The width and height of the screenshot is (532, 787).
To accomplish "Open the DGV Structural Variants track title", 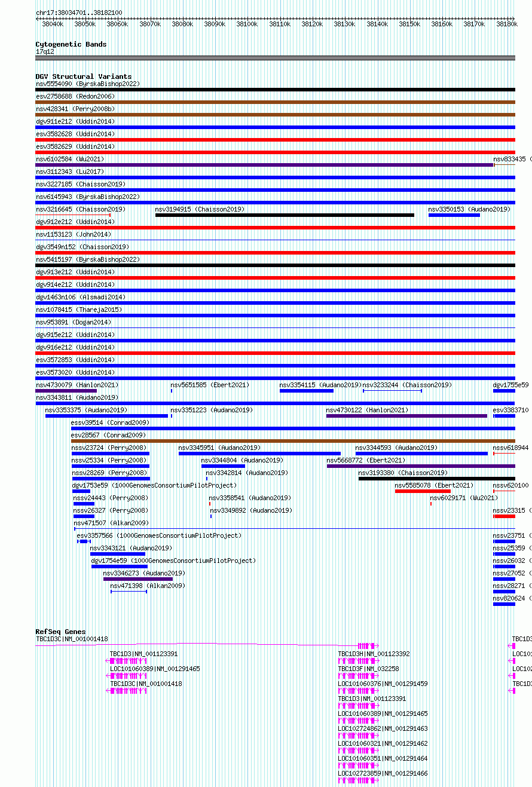I will click(84, 76).
